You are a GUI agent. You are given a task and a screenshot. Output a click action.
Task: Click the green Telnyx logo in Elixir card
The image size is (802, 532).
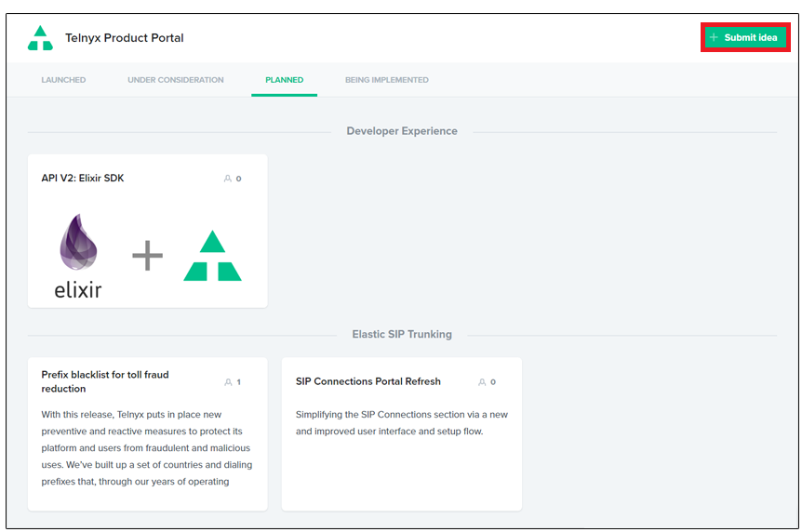pos(212,256)
